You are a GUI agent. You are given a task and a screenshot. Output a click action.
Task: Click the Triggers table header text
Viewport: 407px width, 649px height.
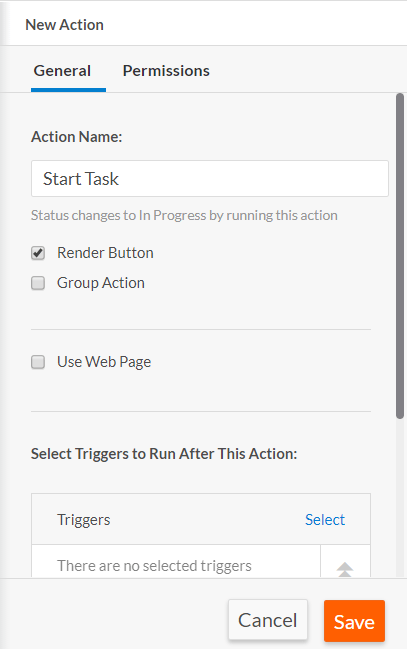coord(84,520)
